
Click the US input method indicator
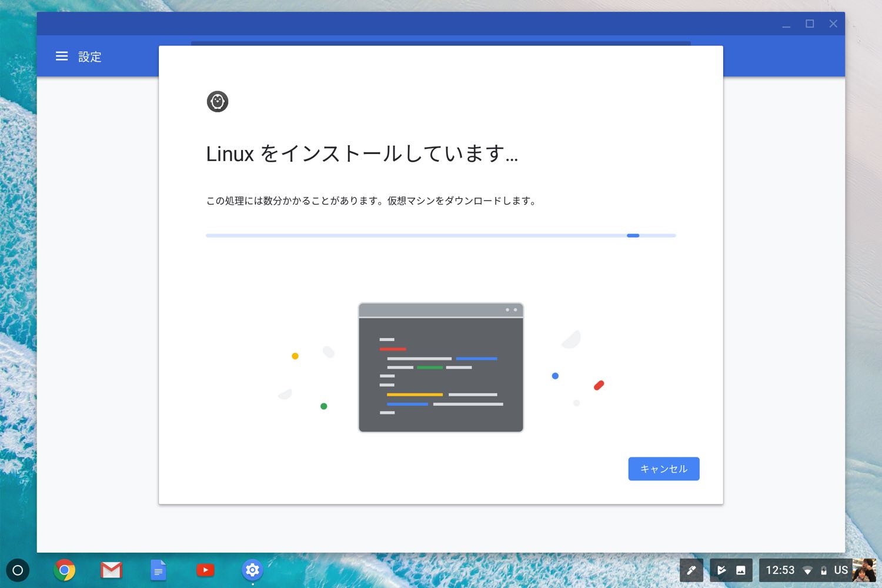(x=841, y=570)
